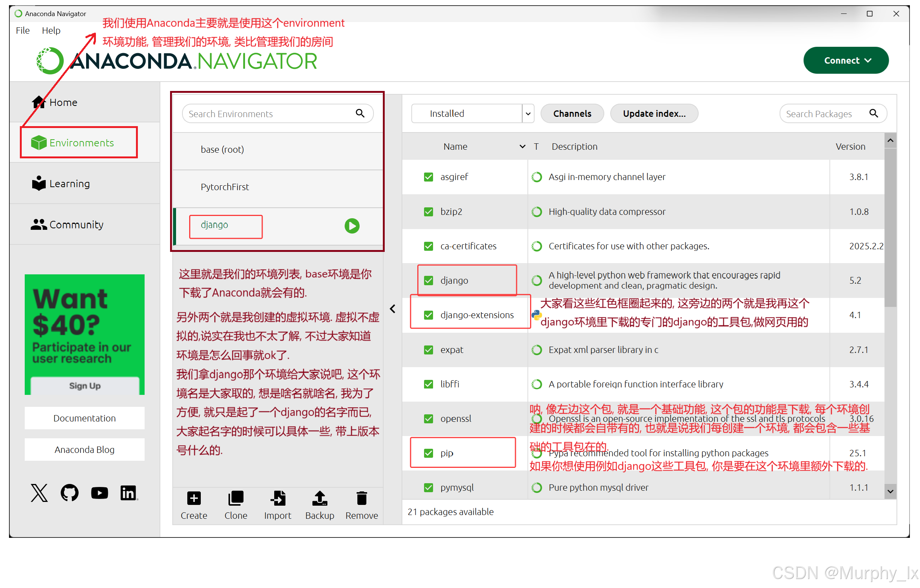Click the package list scrollbar down arrow
This screenshot has width=920, height=588.
click(890, 491)
